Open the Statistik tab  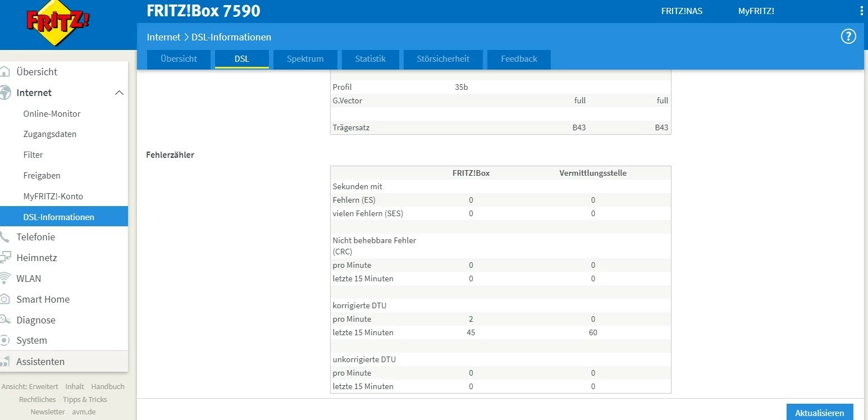pyautogui.click(x=371, y=59)
